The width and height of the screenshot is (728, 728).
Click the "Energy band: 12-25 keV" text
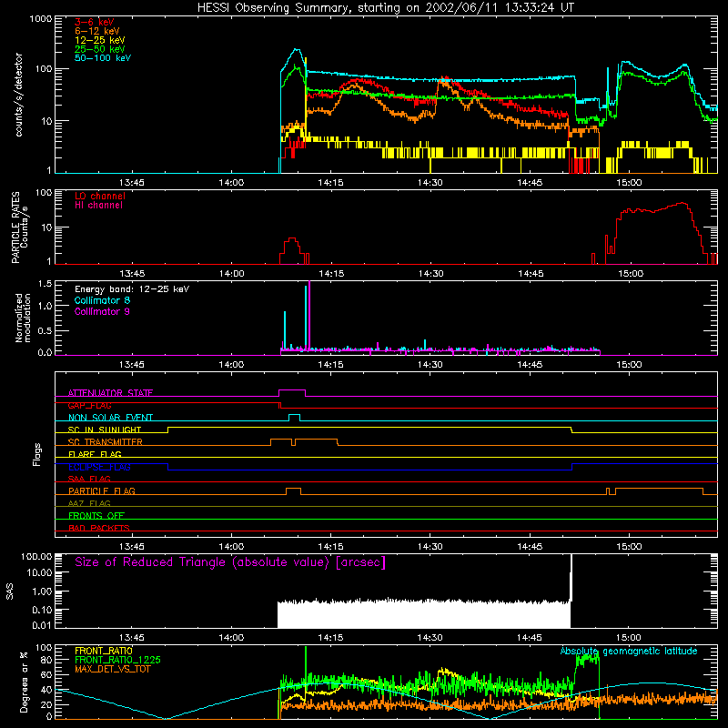[132, 289]
